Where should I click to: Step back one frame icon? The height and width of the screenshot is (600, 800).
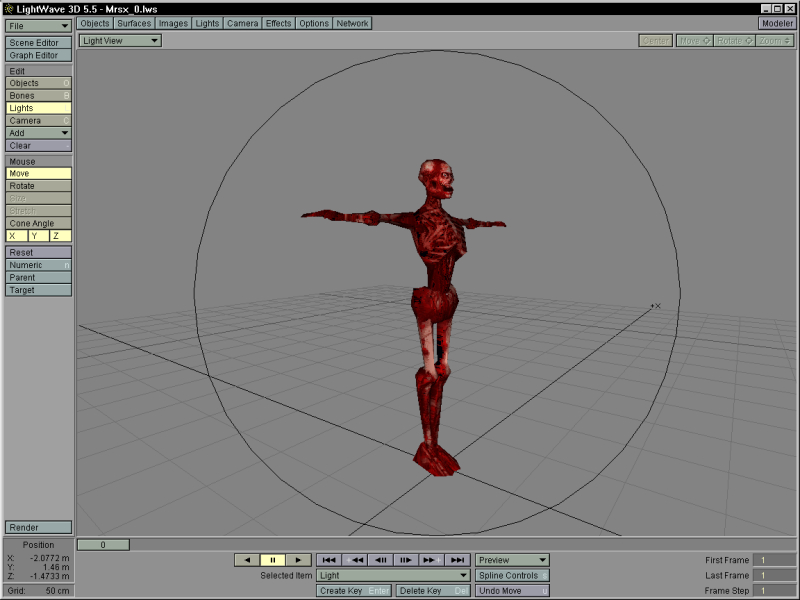(381, 560)
